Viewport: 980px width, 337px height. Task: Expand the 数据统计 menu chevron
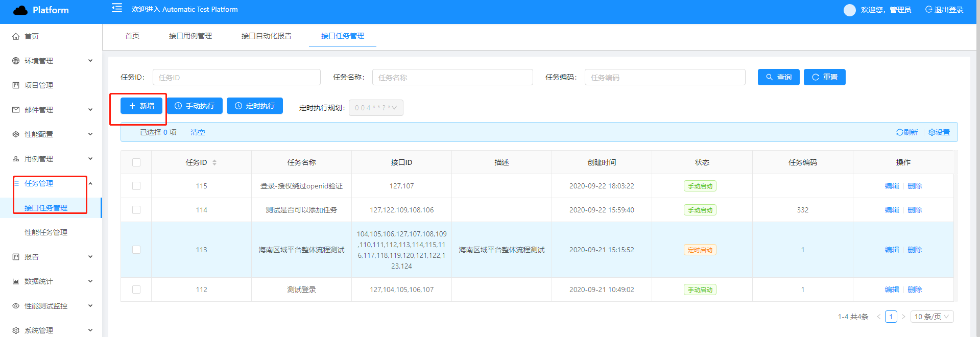(90, 281)
